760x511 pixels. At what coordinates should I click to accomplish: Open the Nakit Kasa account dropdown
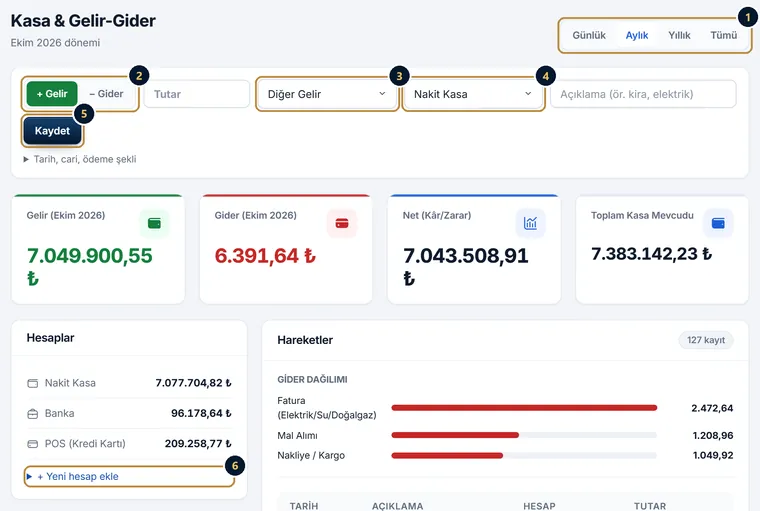tap(473, 94)
